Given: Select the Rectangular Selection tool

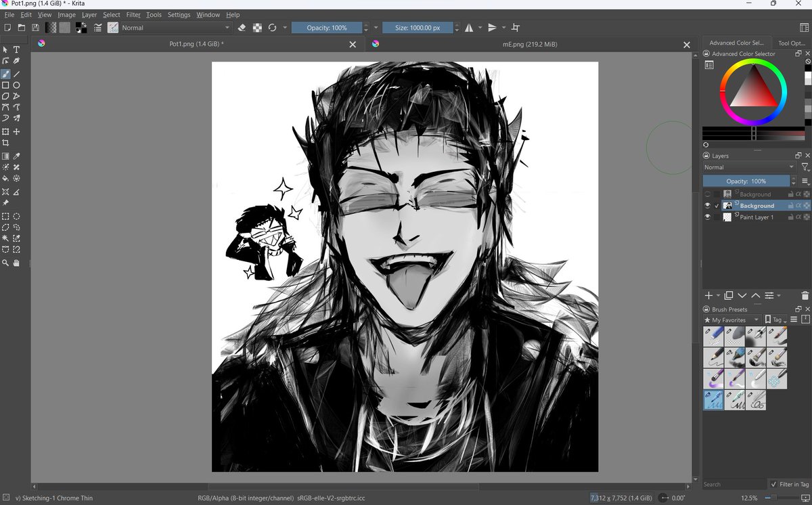Looking at the screenshot, I should click(5, 217).
